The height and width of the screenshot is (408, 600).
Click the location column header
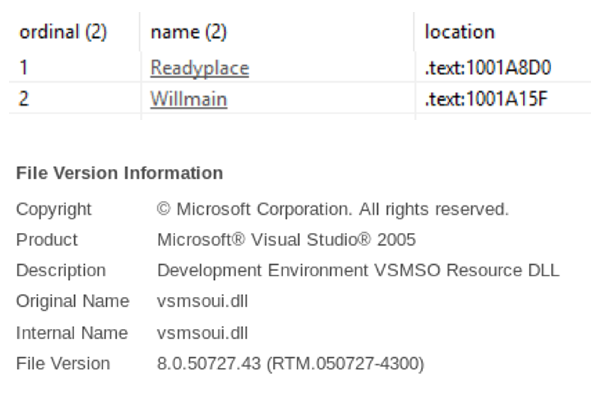tap(460, 32)
